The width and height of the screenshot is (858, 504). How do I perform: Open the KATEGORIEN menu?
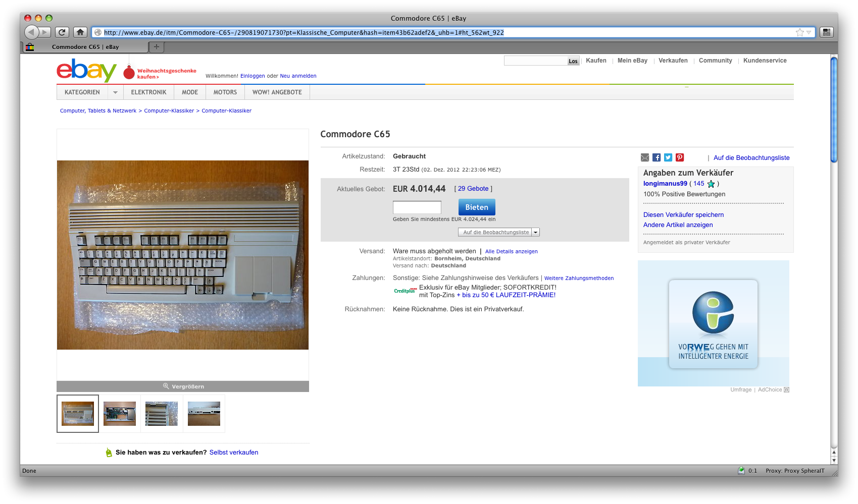[x=82, y=92]
